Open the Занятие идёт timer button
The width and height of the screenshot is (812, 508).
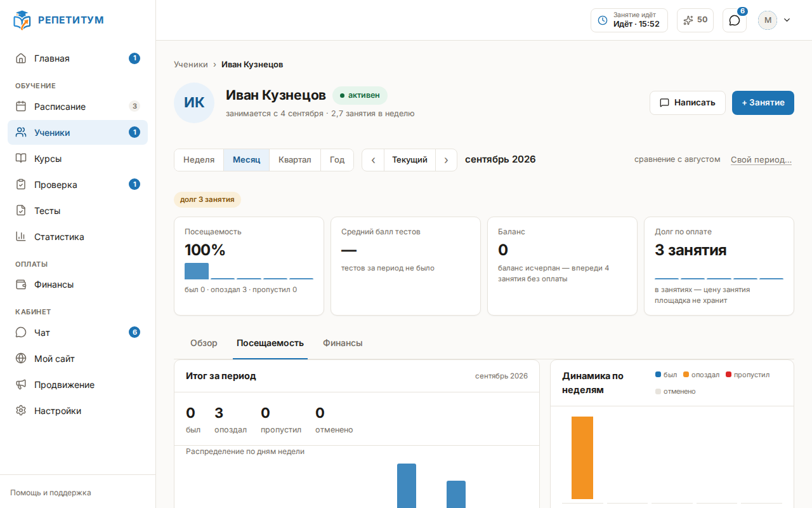pos(629,20)
